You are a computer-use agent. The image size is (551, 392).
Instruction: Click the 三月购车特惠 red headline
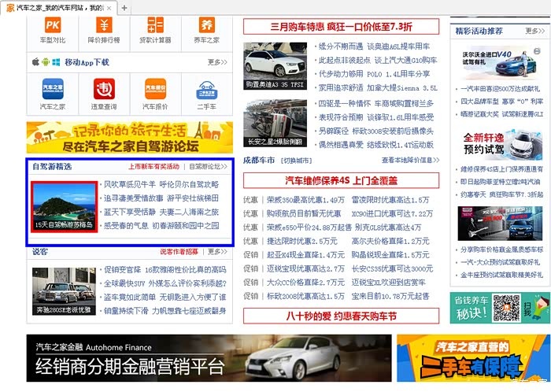tap(340, 26)
